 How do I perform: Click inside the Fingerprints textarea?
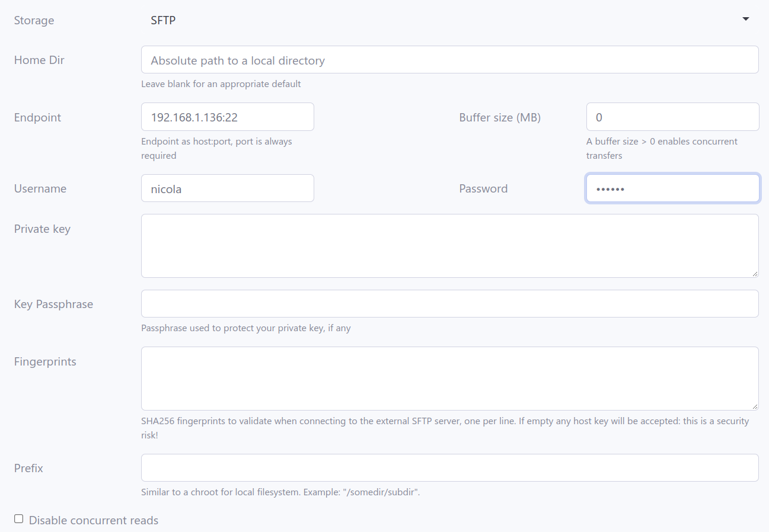[449, 377]
